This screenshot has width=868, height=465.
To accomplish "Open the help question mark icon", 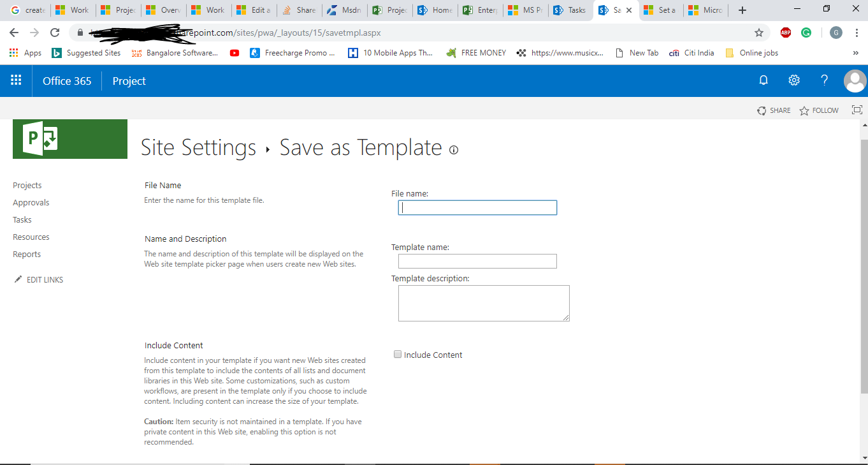I will click(824, 80).
